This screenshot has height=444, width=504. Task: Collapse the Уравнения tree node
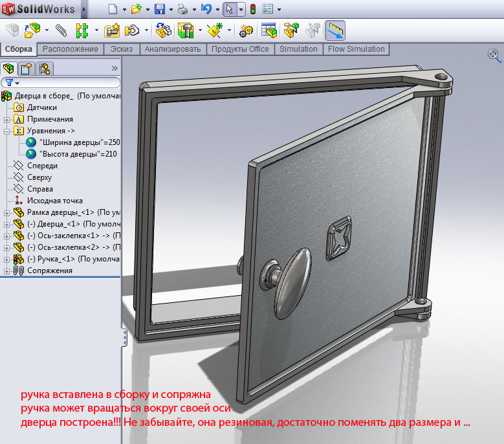[7, 131]
